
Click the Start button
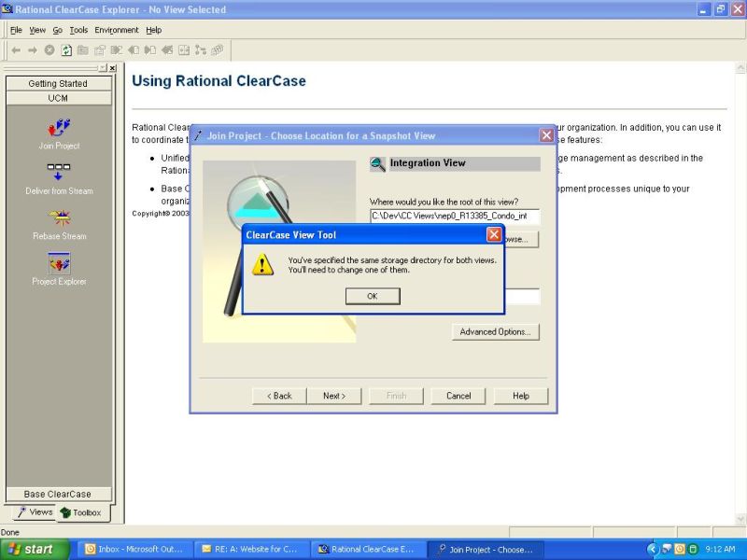(34, 549)
